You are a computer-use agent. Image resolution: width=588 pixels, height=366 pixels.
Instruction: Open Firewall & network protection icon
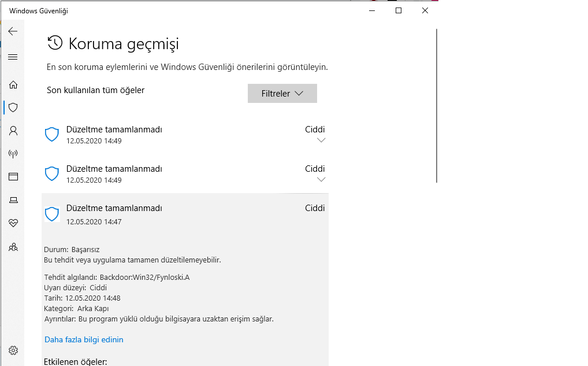13,154
